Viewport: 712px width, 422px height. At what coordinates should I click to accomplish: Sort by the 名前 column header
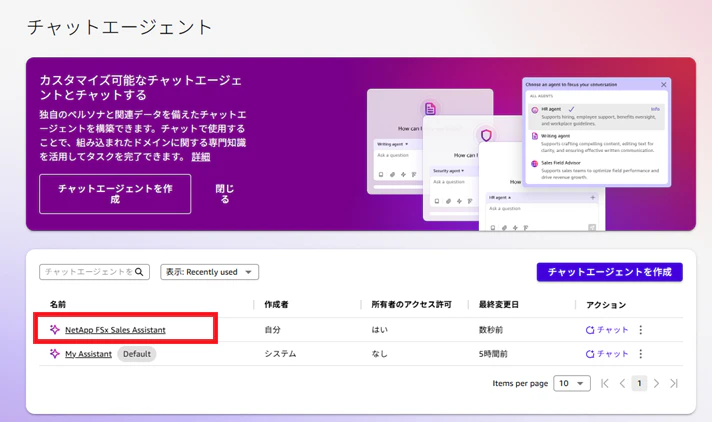click(58, 304)
